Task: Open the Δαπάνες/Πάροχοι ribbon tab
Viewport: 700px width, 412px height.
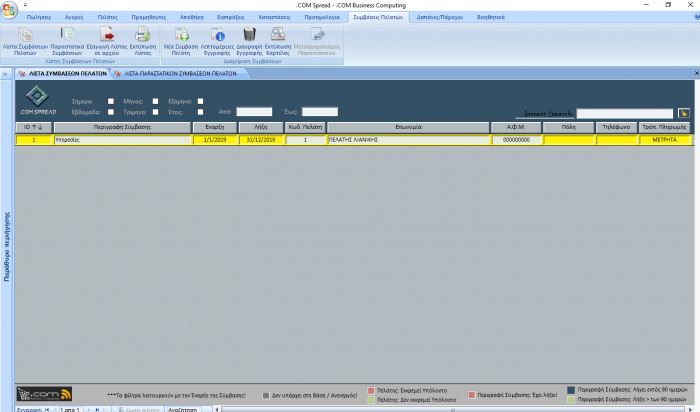Action: [x=439, y=17]
